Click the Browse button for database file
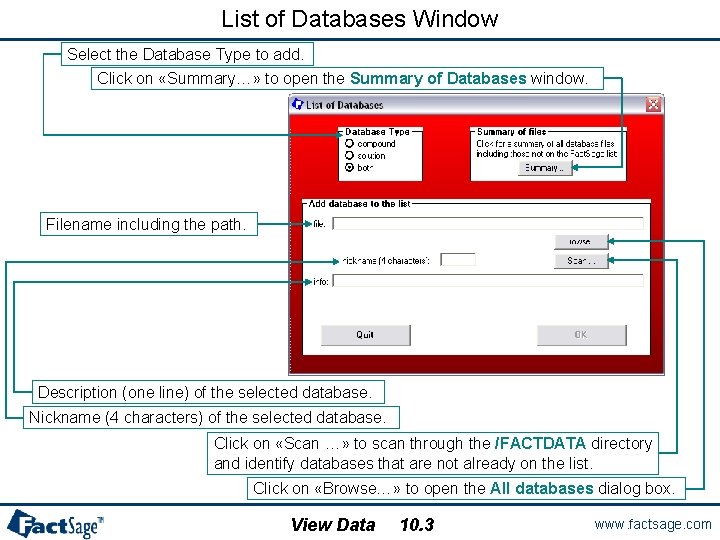Image resolution: width=720 pixels, height=540 pixels. click(581, 242)
